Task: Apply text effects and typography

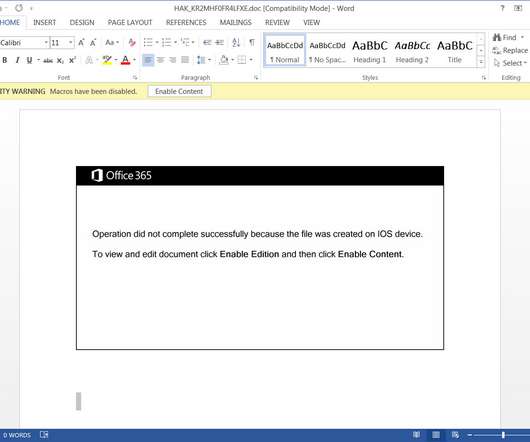Action: click(89, 60)
